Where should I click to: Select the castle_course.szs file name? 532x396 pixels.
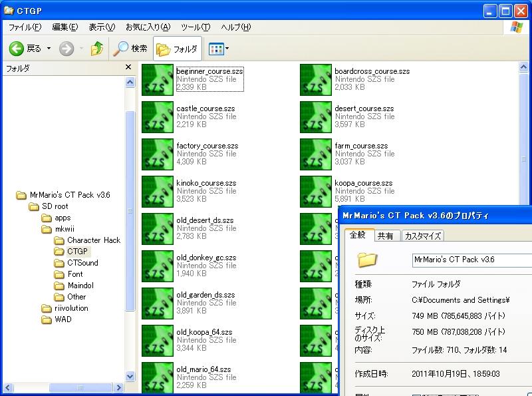(x=205, y=108)
